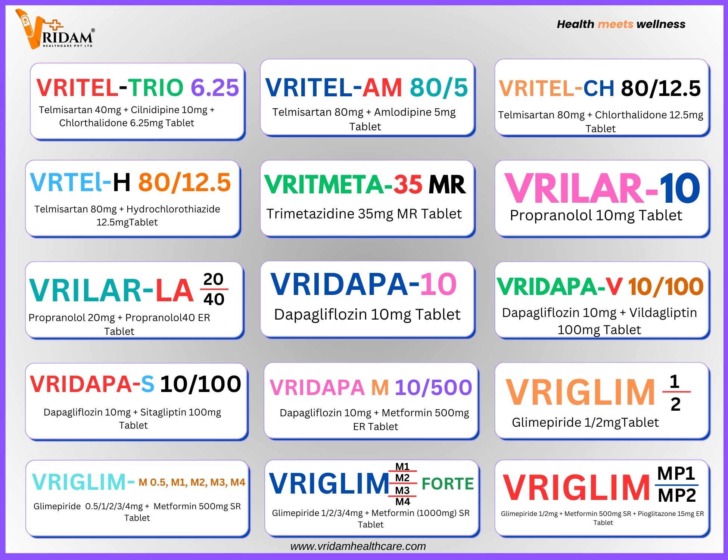Image resolution: width=728 pixels, height=560 pixels.
Task: Select the VRIDAPA-S 10/100 product name
Action: [x=136, y=384]
